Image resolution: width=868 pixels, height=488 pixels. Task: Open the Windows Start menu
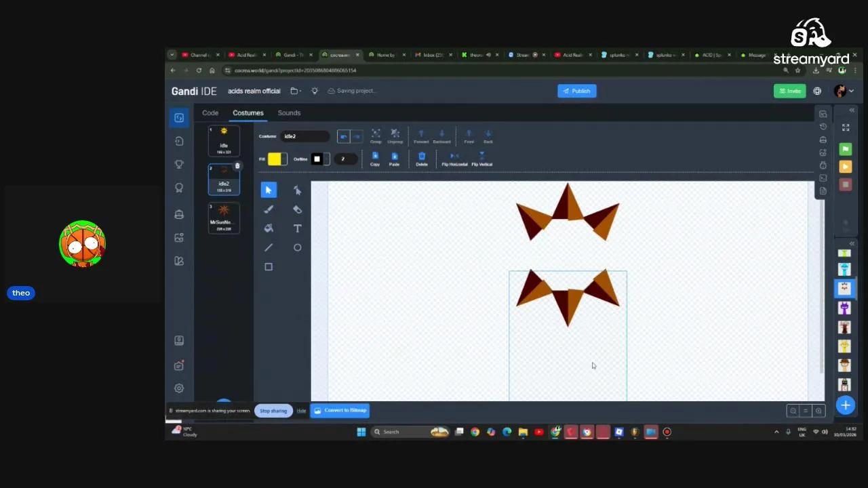coord(361,432)
